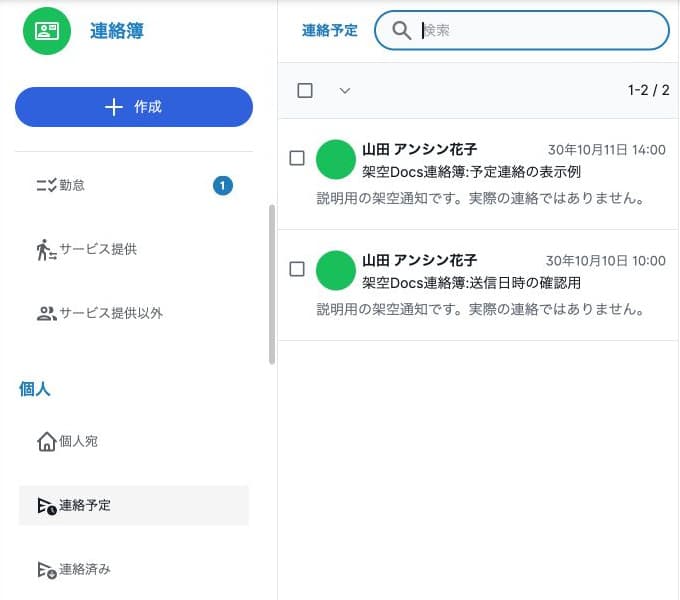Expand the selection dropdown chevron
The height and width of the screenshot is (600, 680).
click(x=345, y=91)
